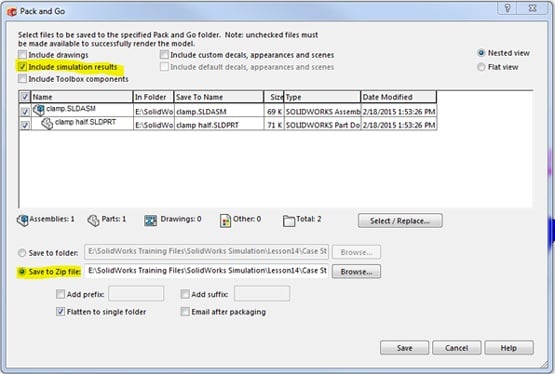Viewport: 555px width, 374px height.
Task: Uncheck Include simulation results
Action: [23, 67]
